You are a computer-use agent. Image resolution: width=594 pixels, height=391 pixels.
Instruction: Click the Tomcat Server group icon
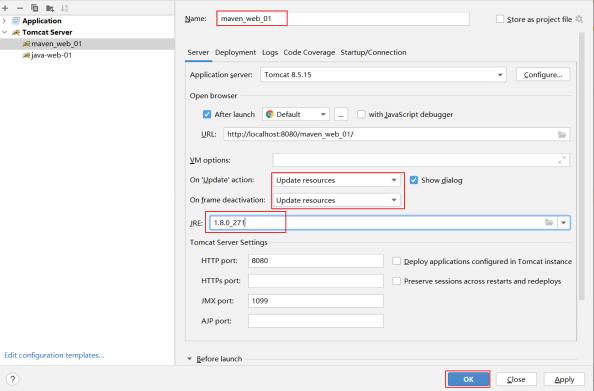pyautogui.click(x=16, y=33)
